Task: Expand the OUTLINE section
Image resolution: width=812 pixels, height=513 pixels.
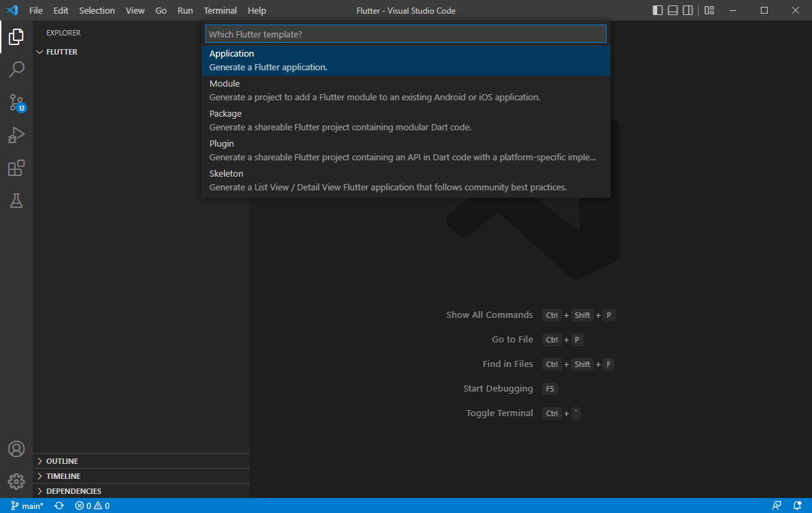Action: pyautogui.click(x=141, y=461)
